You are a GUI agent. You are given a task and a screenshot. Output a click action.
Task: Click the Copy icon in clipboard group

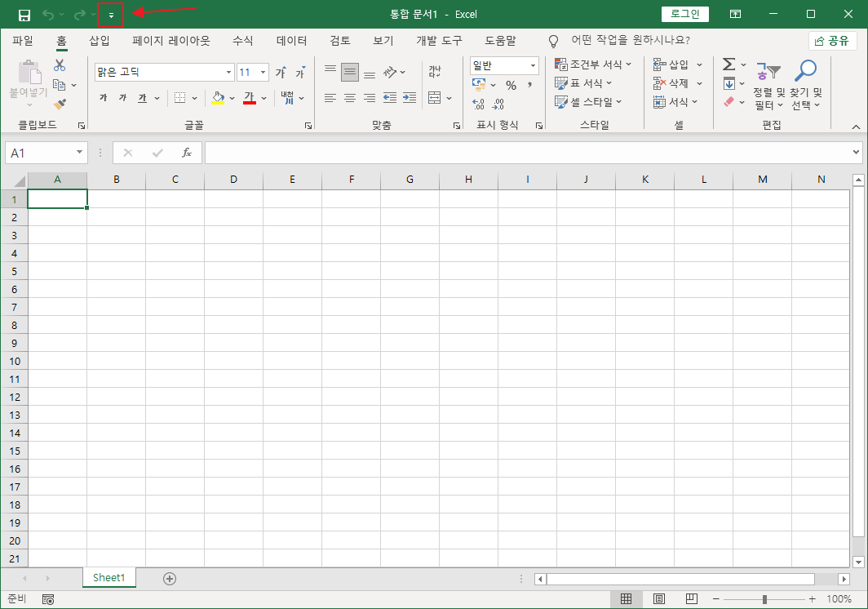click(60, 85)
